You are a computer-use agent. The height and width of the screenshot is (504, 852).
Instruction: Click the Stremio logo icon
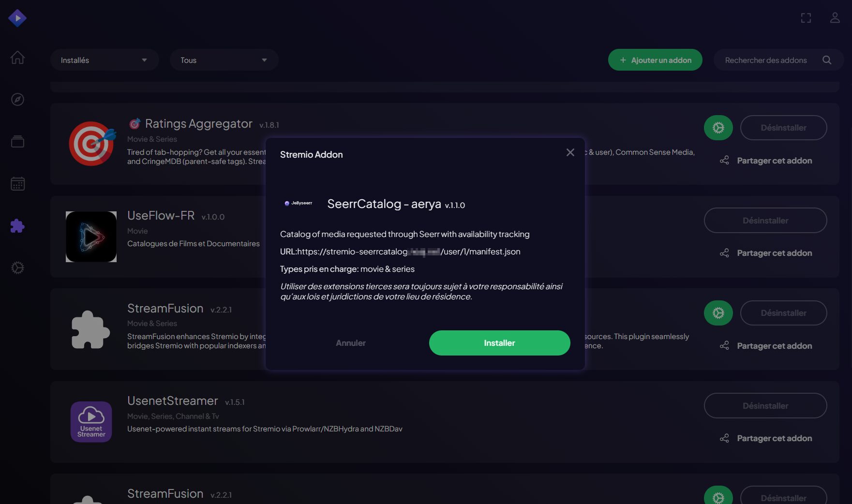(17, 18)
